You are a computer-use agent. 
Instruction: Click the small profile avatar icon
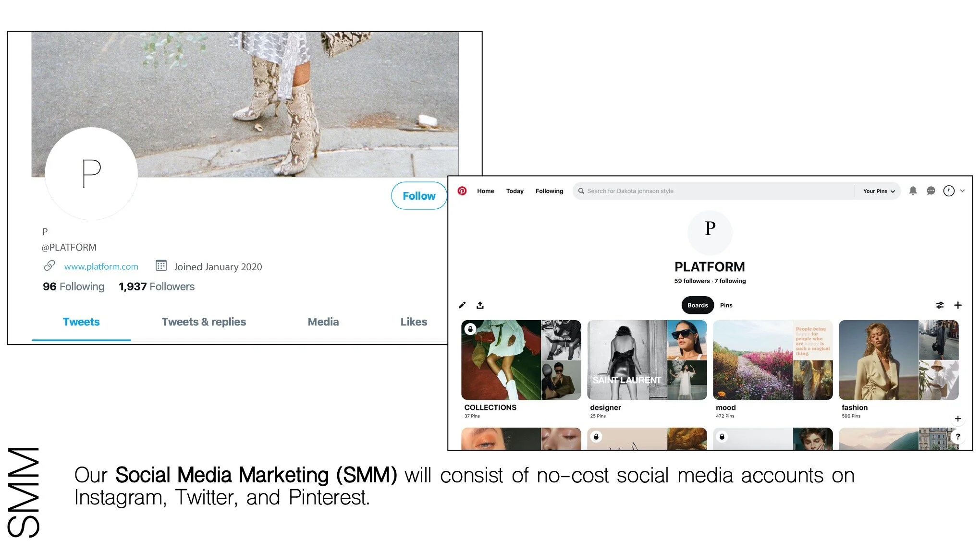coord(948,191)
